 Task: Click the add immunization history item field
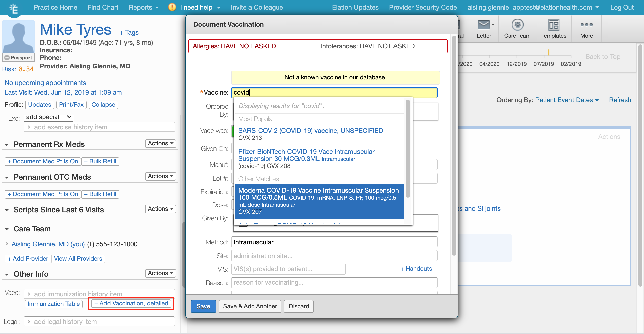[99, 294]
